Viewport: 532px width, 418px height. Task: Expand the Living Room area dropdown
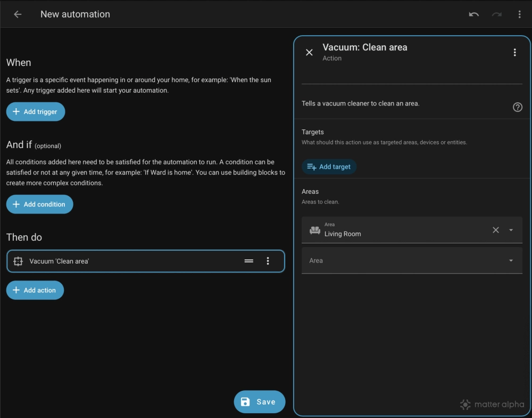point(510,230)
